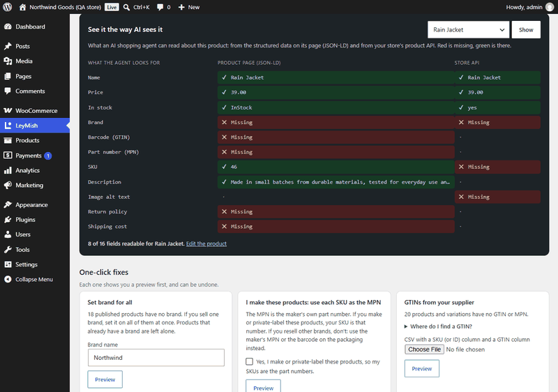
Task: Preview the SKU as MPN fix
Action: pyautogui.click(x=264, y=386)
